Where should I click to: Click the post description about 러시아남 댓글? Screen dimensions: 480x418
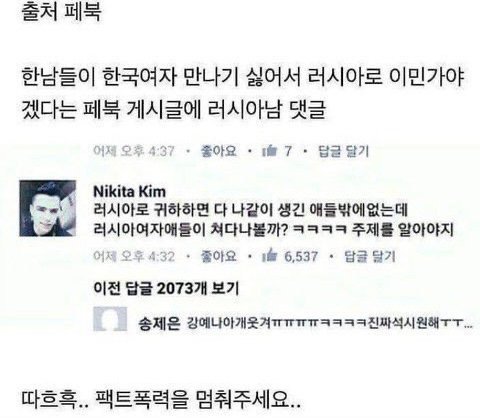click(242, 94)
